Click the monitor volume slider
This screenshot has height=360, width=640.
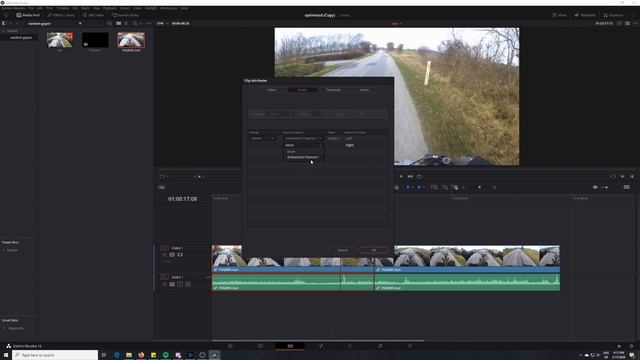click(604, 187)
